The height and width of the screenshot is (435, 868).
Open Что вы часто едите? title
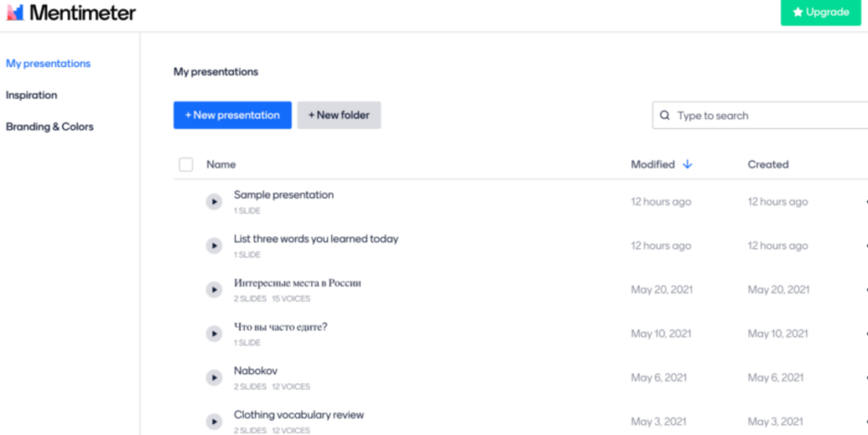click(281, 327)
